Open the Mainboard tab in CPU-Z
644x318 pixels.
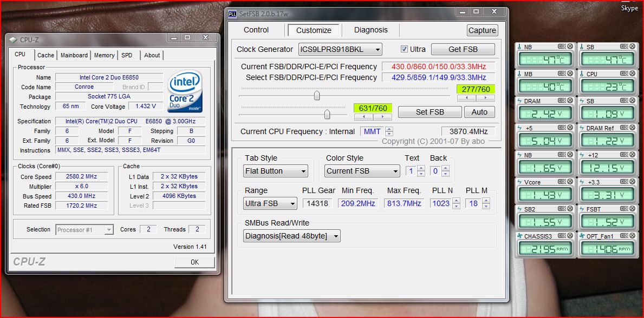tap(74, 55)
